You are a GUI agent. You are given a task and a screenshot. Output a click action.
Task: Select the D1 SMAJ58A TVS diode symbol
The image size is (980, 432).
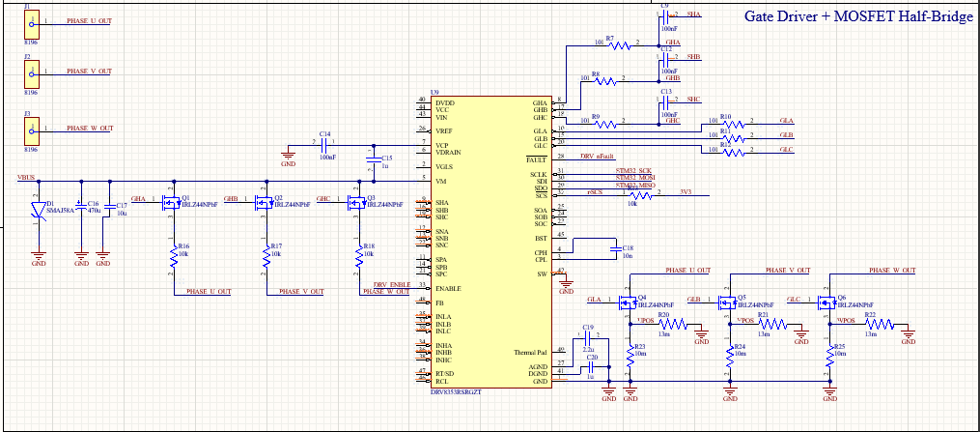pos(39,212)
